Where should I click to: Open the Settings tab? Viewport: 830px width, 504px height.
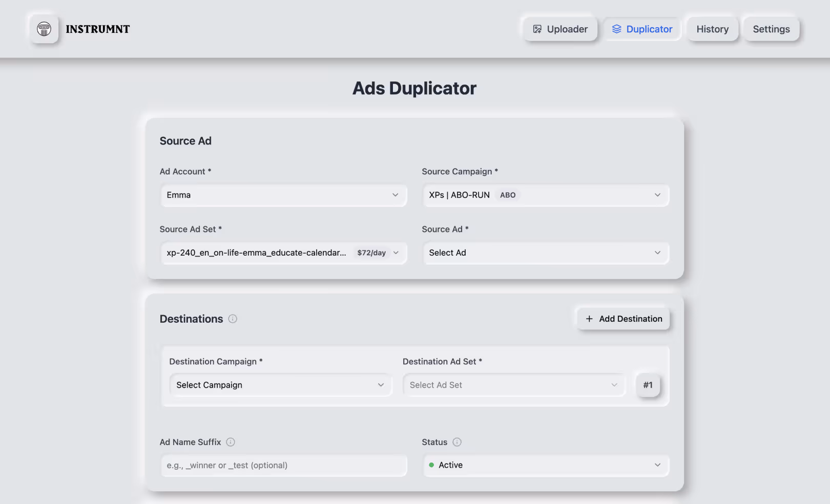pos(771,29)
